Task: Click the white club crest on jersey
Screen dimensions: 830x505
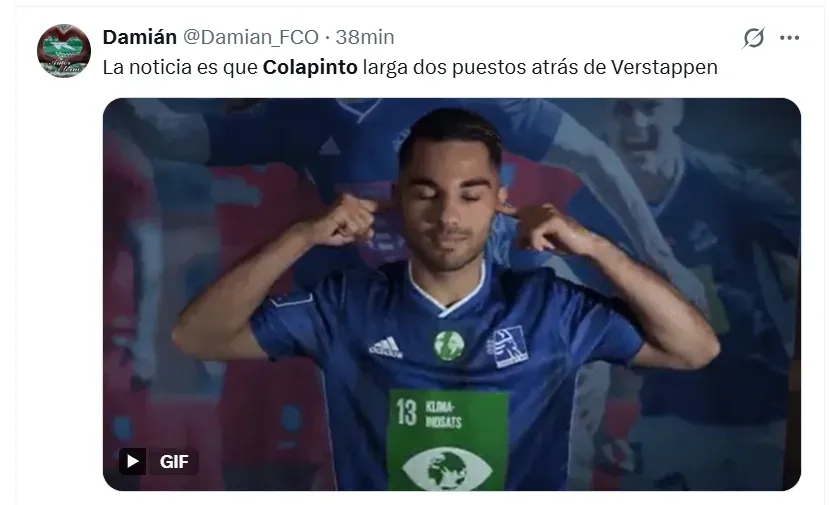Action: coord(507,347)
